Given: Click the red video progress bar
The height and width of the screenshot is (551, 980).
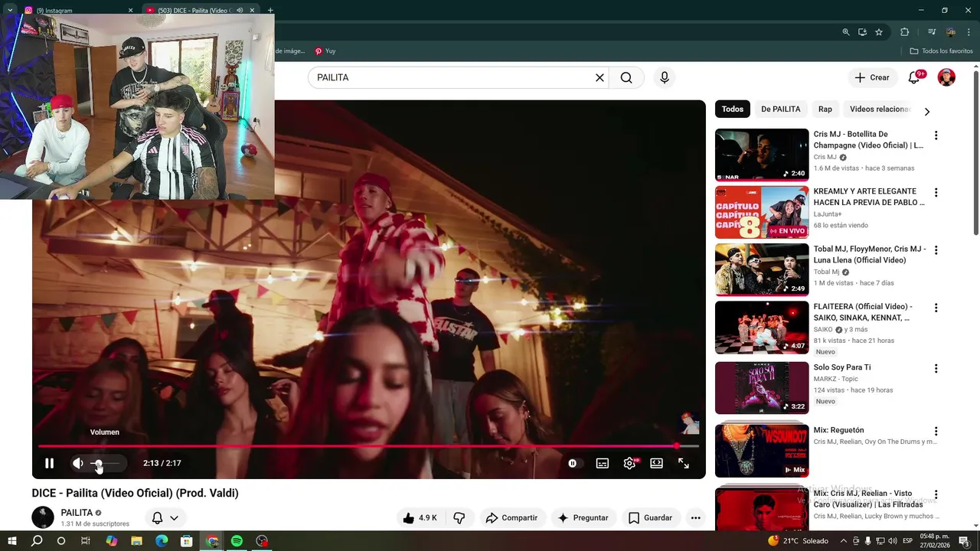Looking at the screenshot, I should [368, 445].
